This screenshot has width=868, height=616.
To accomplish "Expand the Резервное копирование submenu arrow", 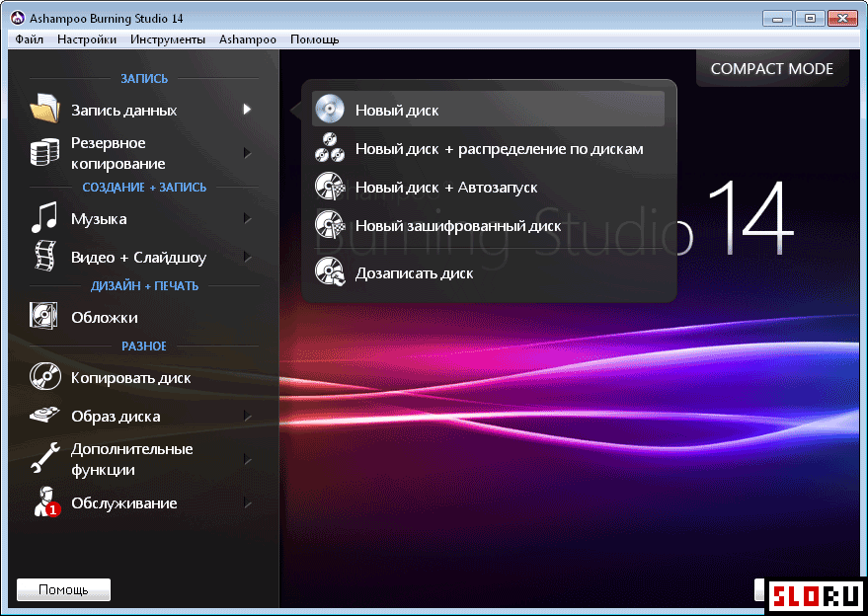I will [247, 153].
